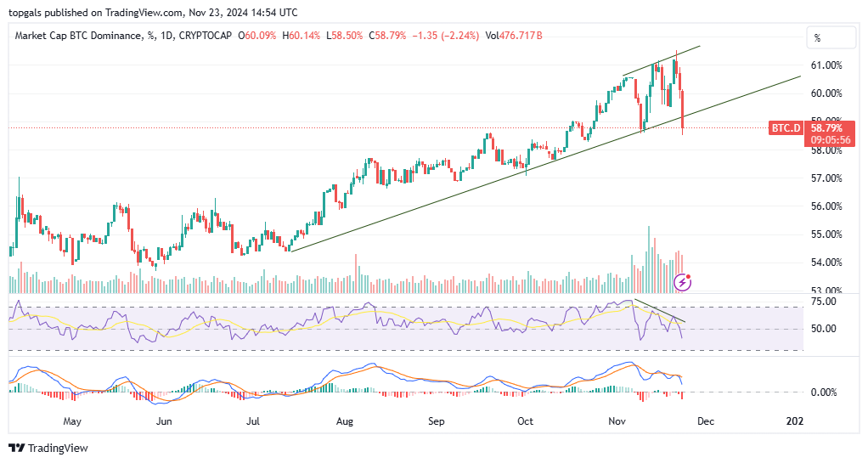Click the Jun label on time axis

pyautogui.click(x=164, y=421)
